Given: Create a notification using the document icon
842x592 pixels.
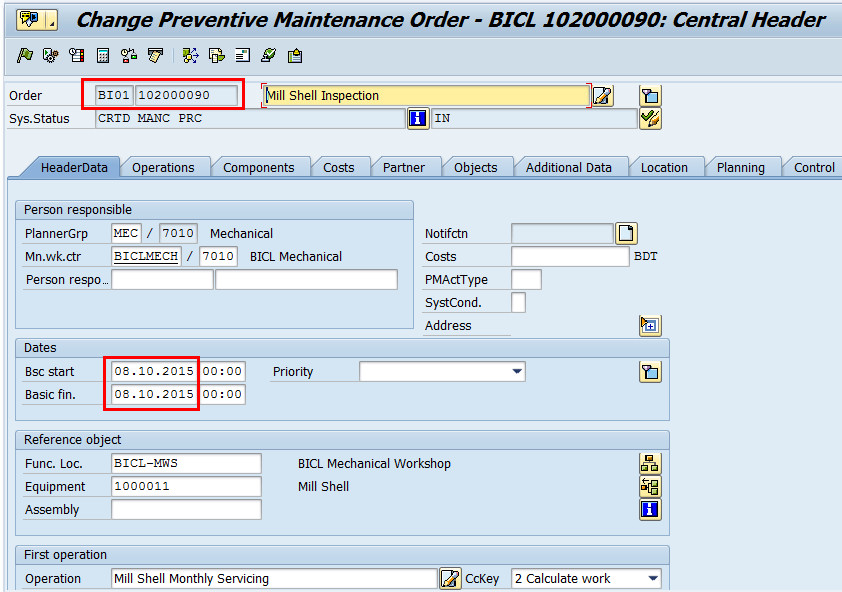Looking at the screenshot, I should tap(626, 233).
